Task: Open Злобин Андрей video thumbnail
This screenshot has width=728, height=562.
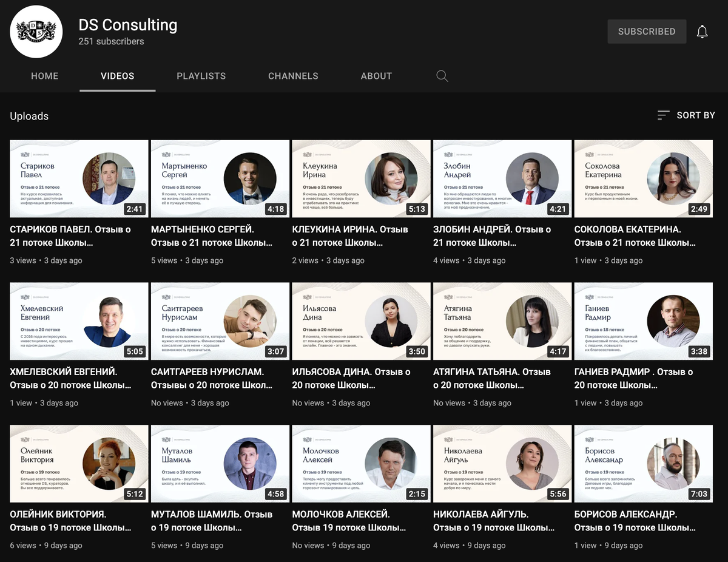Action: tap(502, 179)
